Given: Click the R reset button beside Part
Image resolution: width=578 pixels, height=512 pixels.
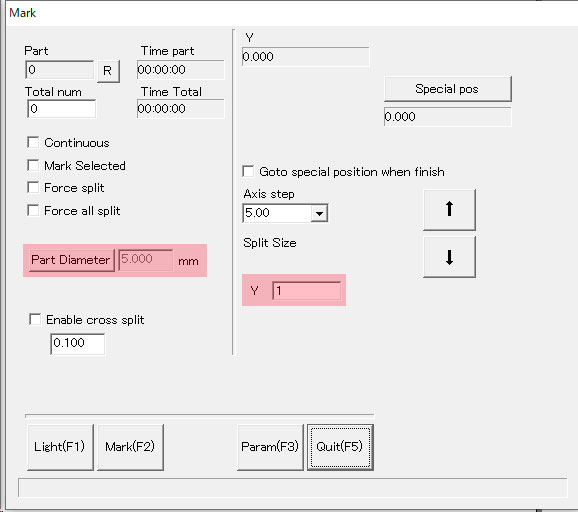Looking at the screenshot, I should pyautogui.click(x=108, y=71).
